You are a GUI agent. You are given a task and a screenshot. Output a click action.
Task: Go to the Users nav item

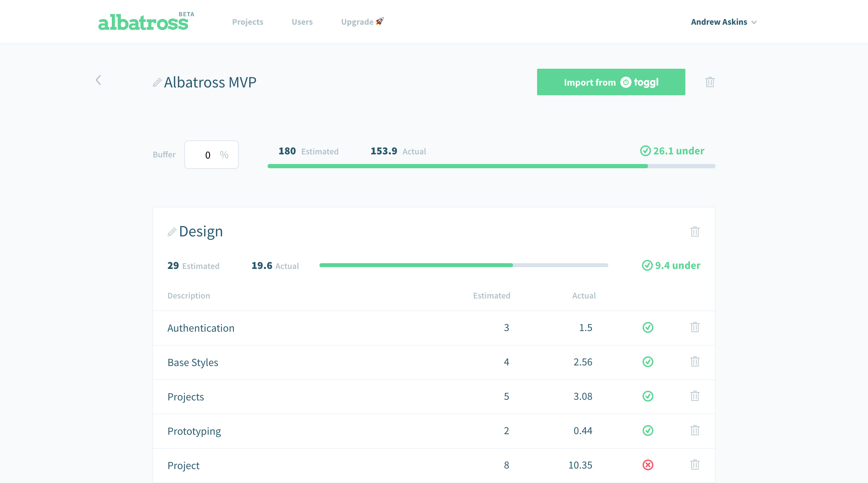click(x=302, y=22)
